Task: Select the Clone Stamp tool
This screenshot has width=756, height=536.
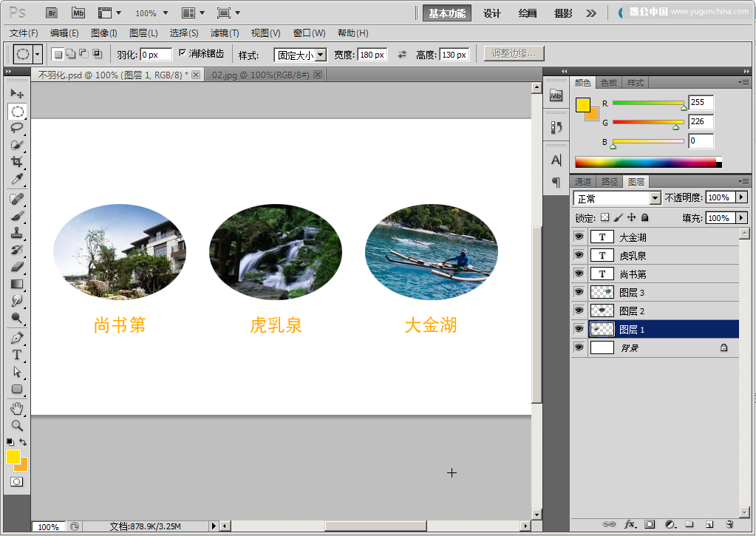Action: pos(17,233)
